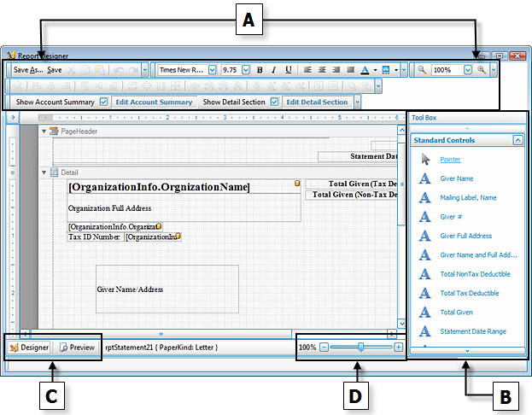
Task: Click the zoom in magnifier in toolbar
Action: click(x=481, y=69)
